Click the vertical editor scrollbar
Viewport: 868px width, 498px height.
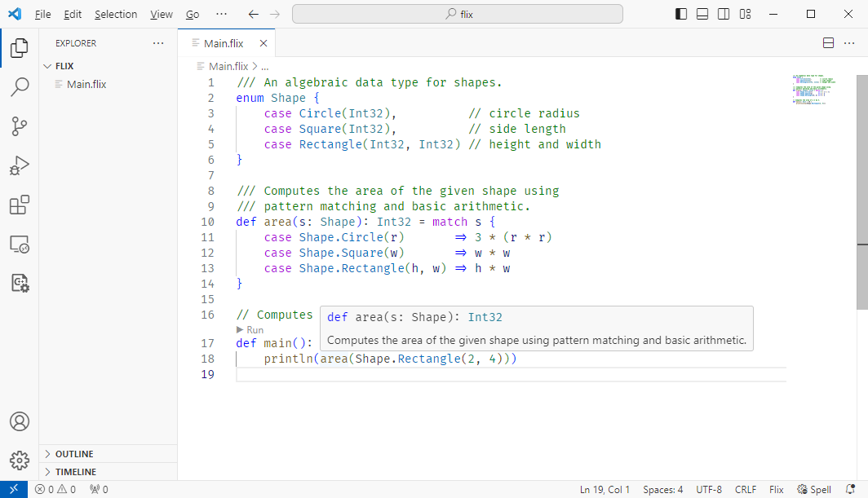pyautogui.click(x=862, y=192)
